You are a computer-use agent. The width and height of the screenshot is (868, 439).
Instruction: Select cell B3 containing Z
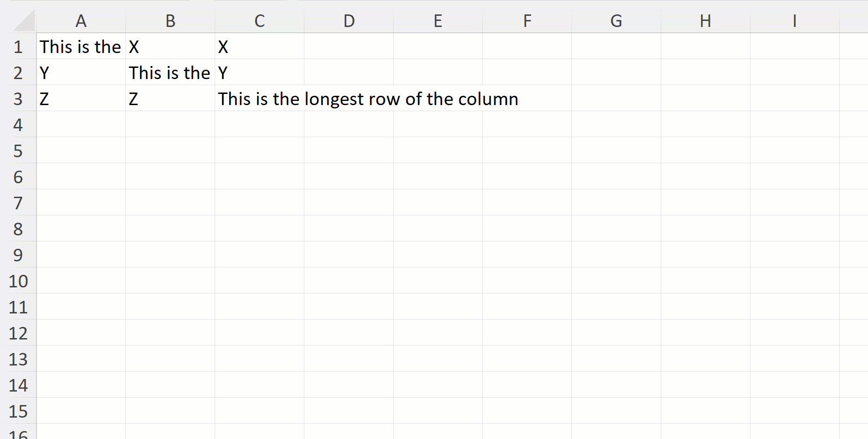point(170,99)
